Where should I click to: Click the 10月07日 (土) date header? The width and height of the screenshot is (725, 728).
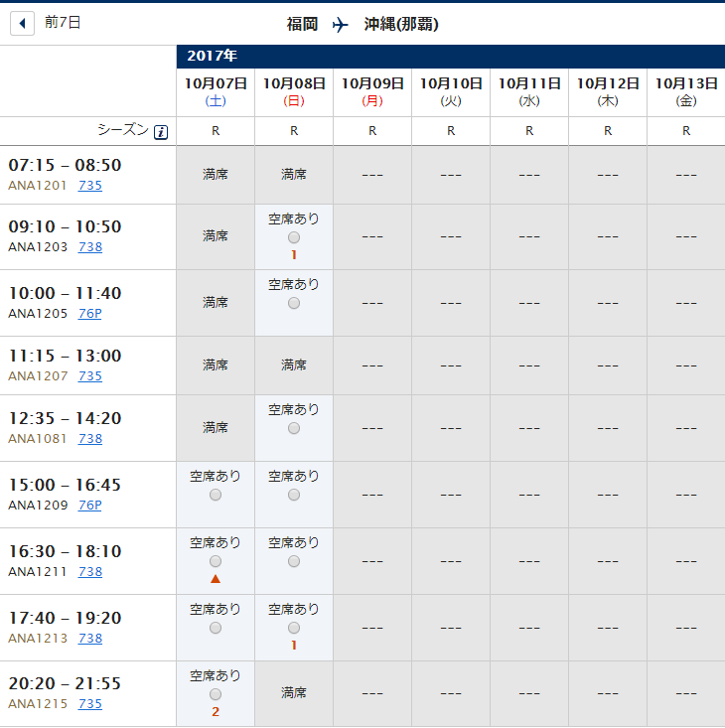[216, 92]
